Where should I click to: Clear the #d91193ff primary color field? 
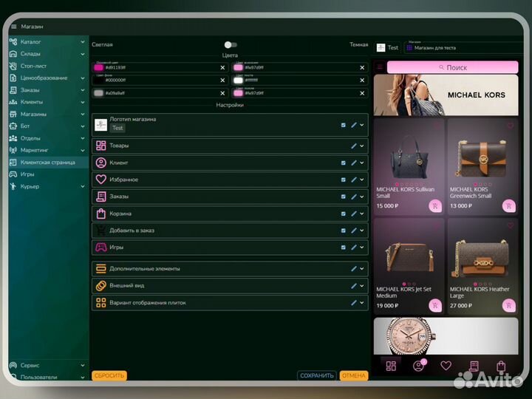pos(222,67)
